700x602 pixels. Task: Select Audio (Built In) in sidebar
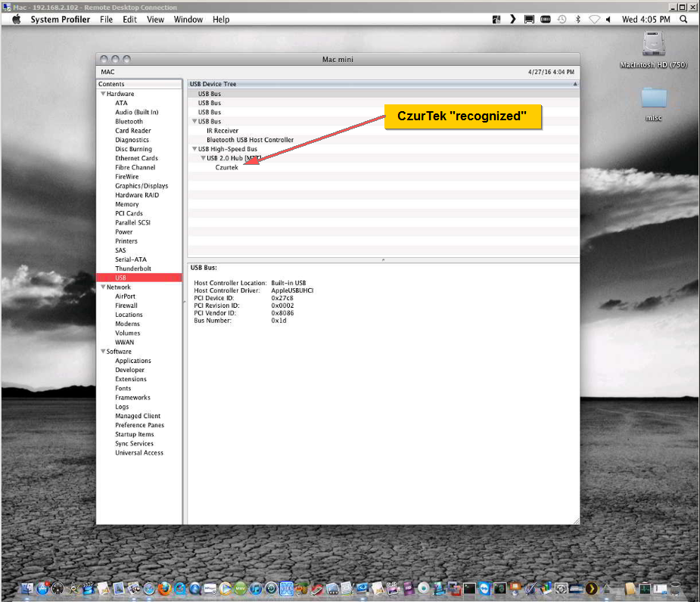pos(137,112)
